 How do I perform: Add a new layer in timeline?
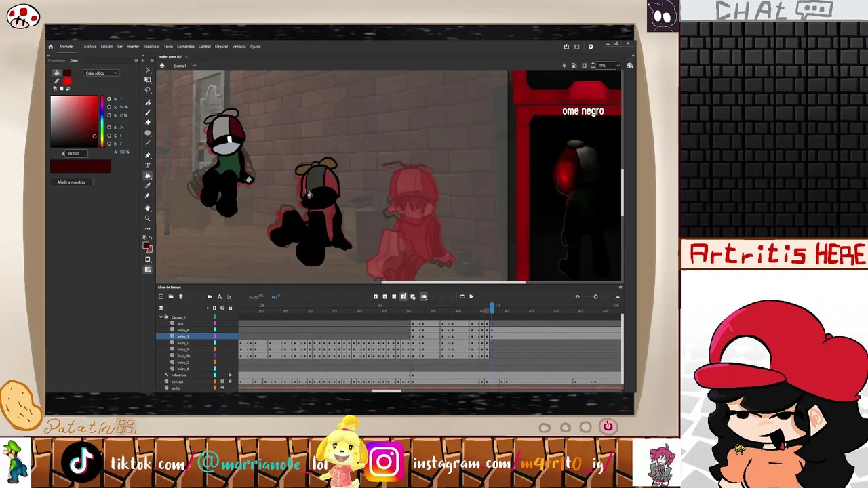pos(161,296)
